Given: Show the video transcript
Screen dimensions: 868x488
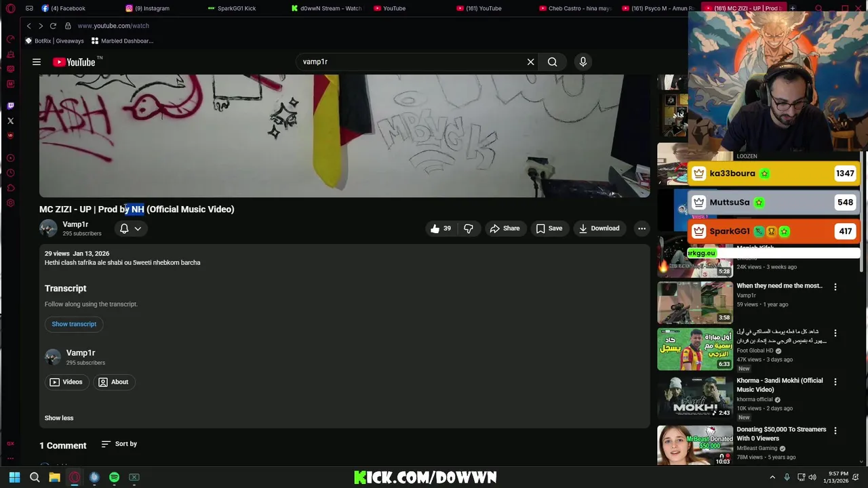Looking at the screenshot, I should point(74,324).
